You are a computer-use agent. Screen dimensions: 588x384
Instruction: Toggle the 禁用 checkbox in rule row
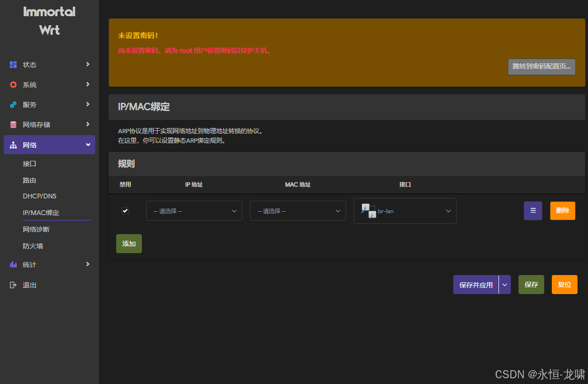pos(125,211)
